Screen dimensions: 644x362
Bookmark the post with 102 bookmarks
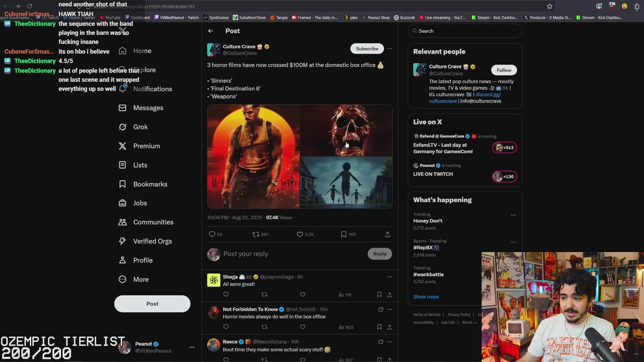(x=344, y=234)
